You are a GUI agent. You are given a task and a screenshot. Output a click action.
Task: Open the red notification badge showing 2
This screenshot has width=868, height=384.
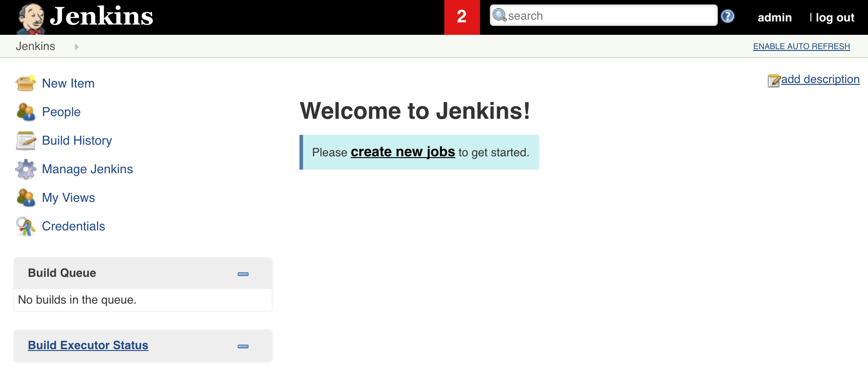tap(462, 17)
